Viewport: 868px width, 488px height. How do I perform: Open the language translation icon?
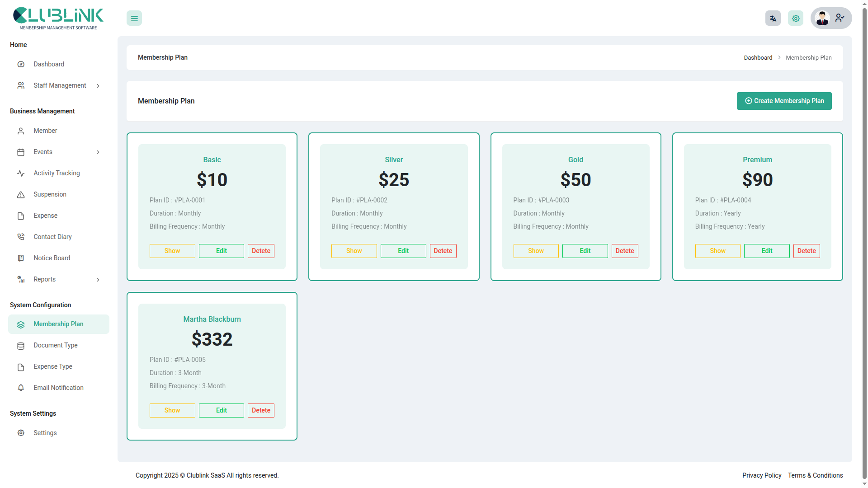[773, 19]
